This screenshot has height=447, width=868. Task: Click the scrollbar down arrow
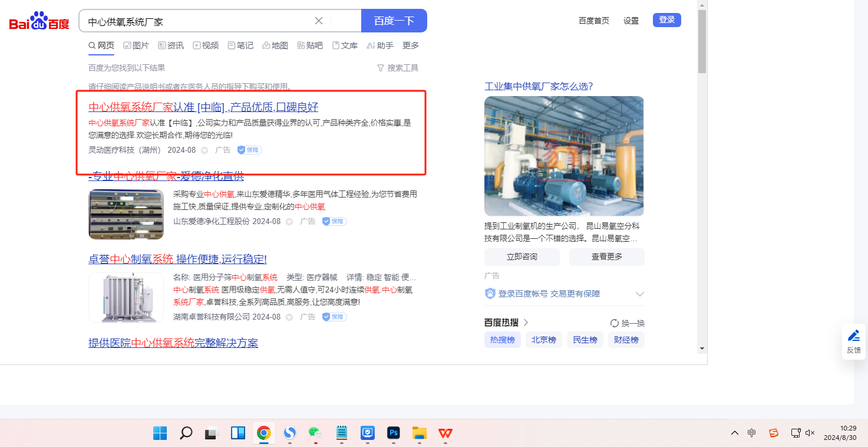point(702,348)
